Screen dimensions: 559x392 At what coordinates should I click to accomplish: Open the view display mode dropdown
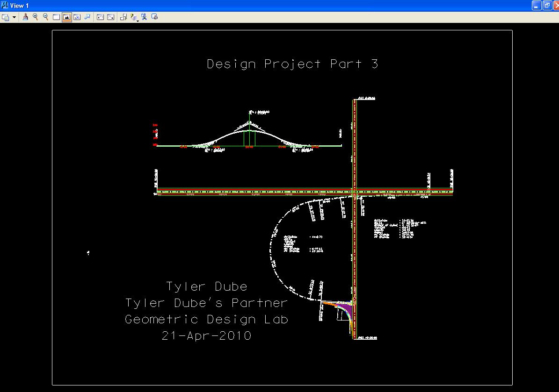(x=135, y=18)
